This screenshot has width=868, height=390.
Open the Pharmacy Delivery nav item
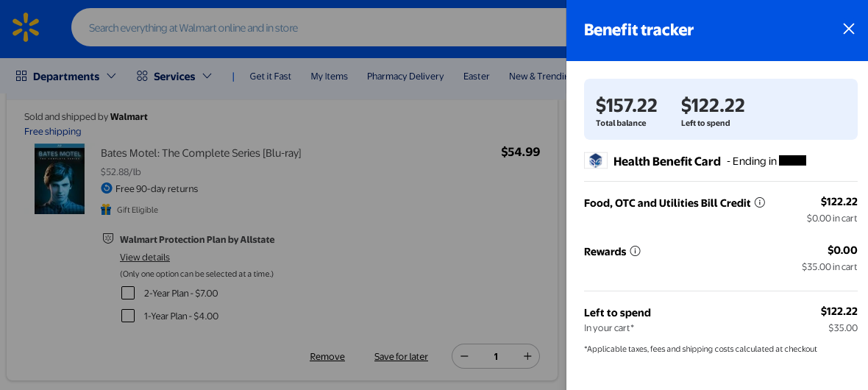coord(405,77)
